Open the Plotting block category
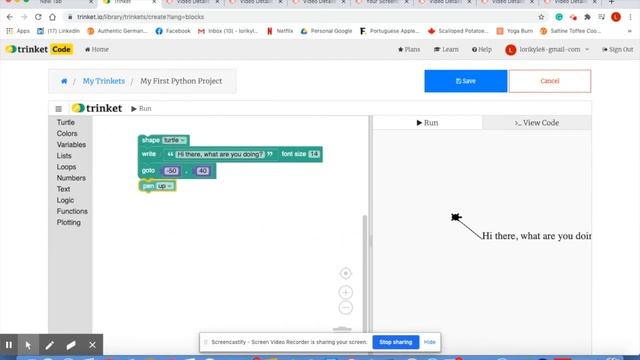The width and height of the screenshot is (640, 360). 69,222
